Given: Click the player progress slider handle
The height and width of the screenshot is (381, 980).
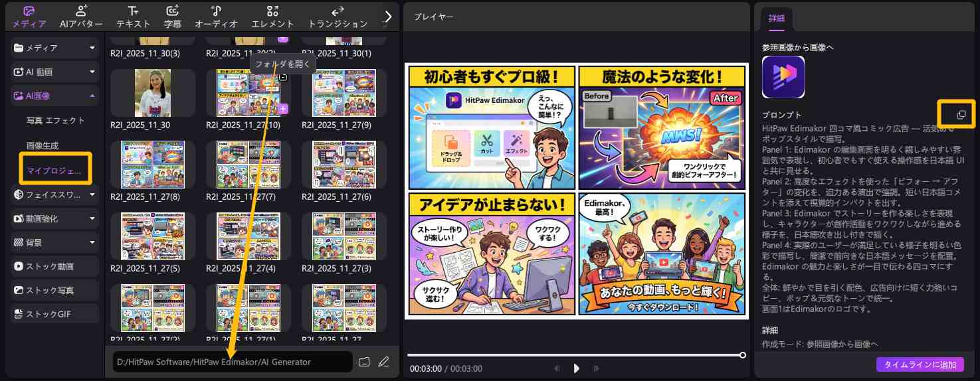Looking at the screenshot, I should [x=742, y=354].
